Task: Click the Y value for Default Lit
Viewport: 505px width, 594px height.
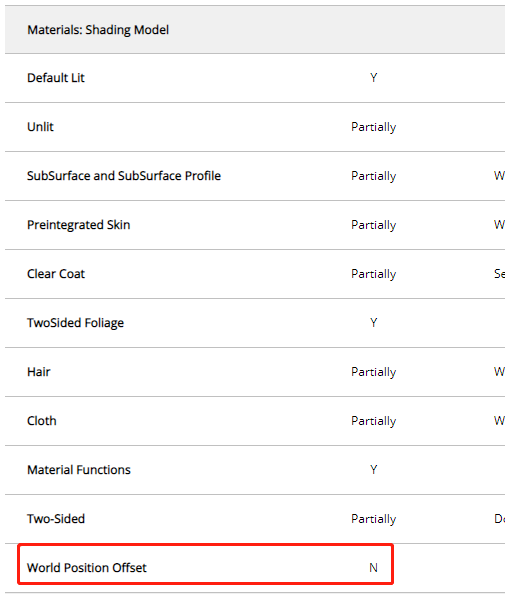Action: pos(374,78)
